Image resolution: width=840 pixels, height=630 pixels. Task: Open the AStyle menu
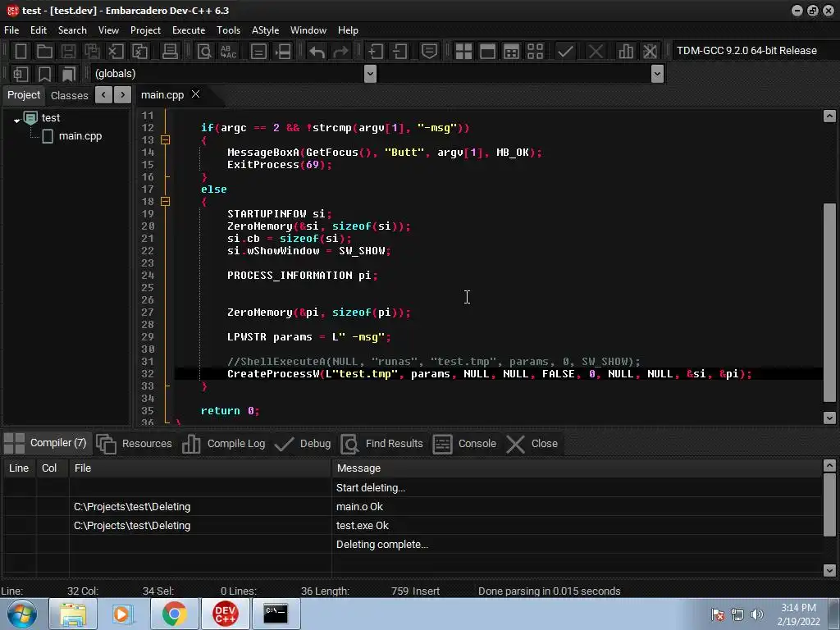coord(265,30)
